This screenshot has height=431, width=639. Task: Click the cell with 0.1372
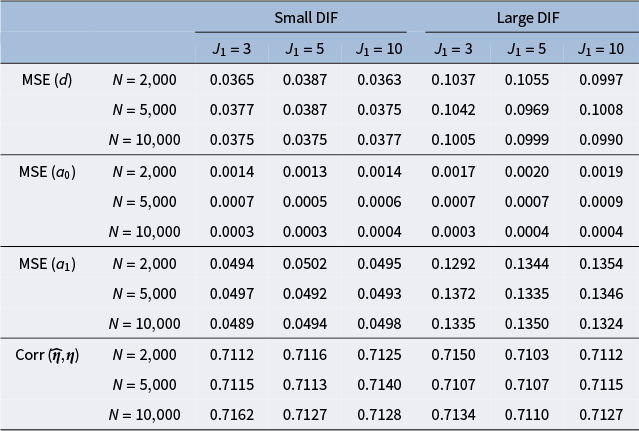(x=453, y=294)
